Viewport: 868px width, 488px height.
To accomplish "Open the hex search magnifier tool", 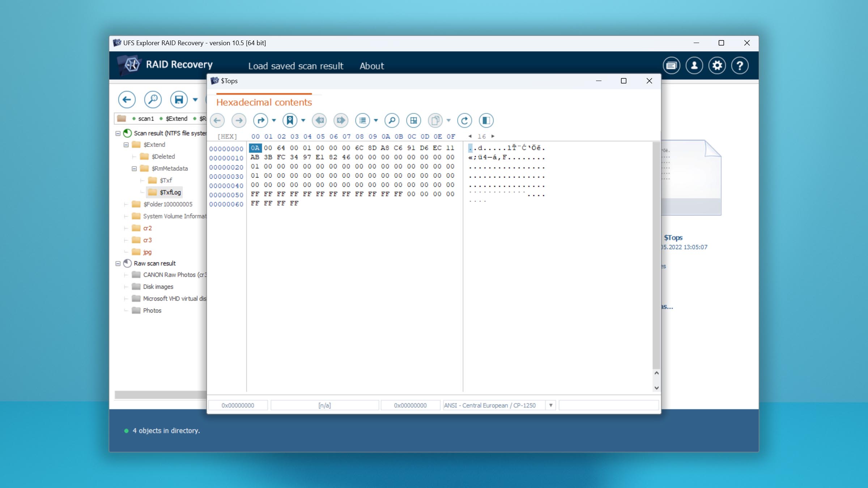I will [x=392, y=120].
